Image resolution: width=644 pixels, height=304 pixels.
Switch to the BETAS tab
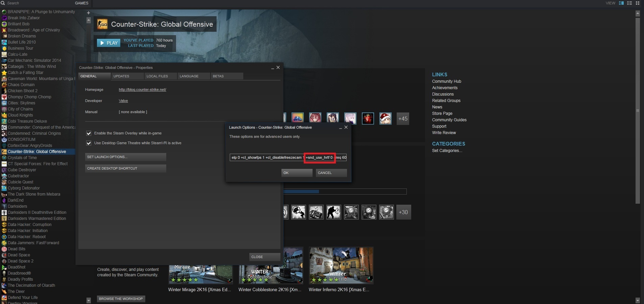[227, 76]
